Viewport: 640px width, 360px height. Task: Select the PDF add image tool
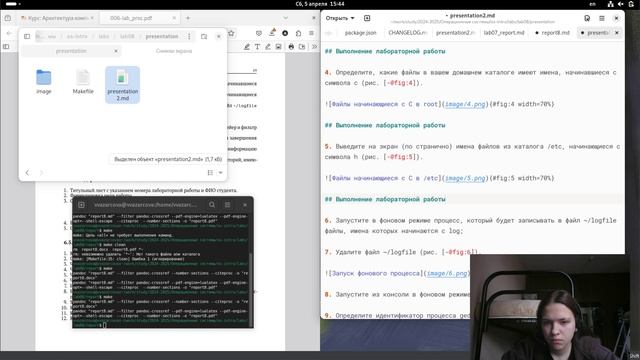tap(278, 47)
